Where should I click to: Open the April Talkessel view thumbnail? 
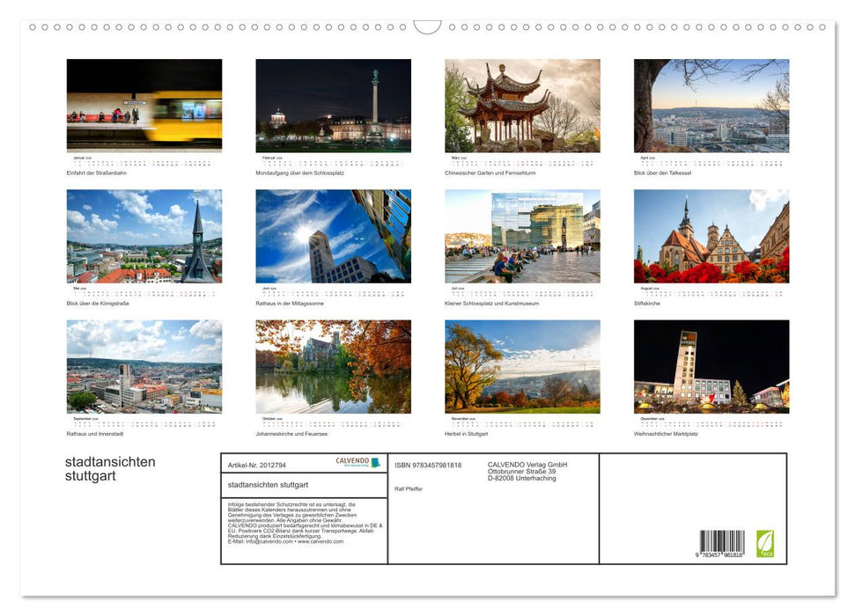pos(711,106)
